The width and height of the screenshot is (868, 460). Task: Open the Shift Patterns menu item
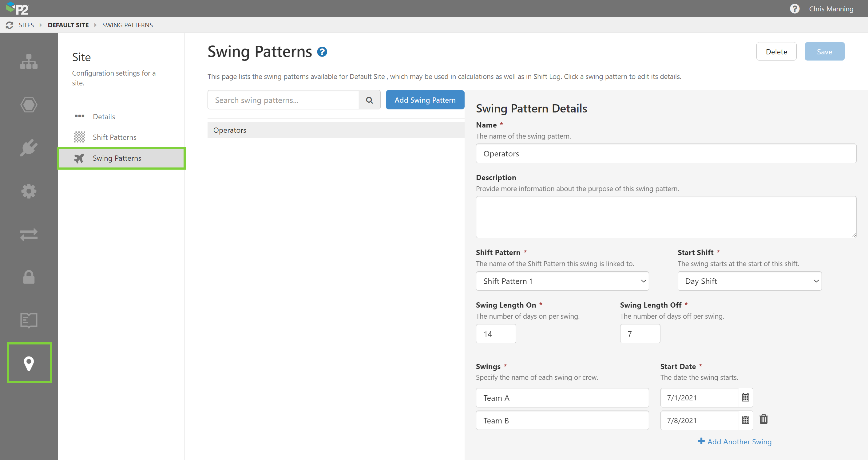click(x=115, y=137)
